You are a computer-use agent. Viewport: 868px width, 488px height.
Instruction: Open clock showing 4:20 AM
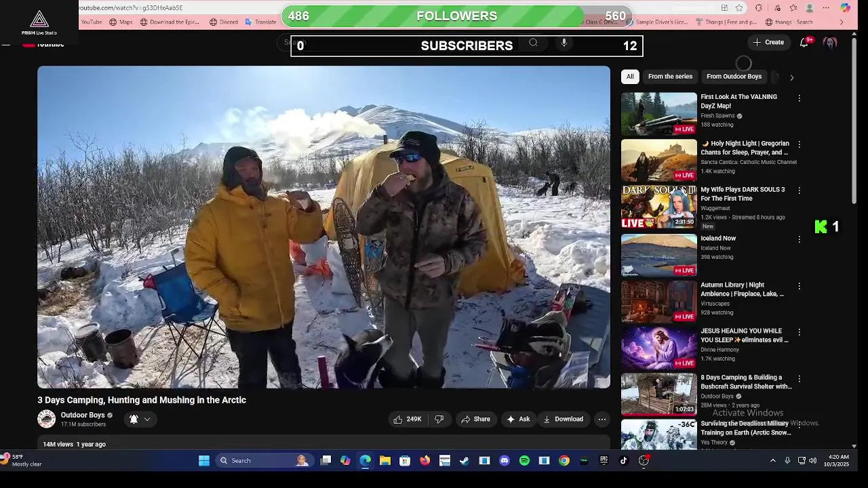click(x=836, y=461)
